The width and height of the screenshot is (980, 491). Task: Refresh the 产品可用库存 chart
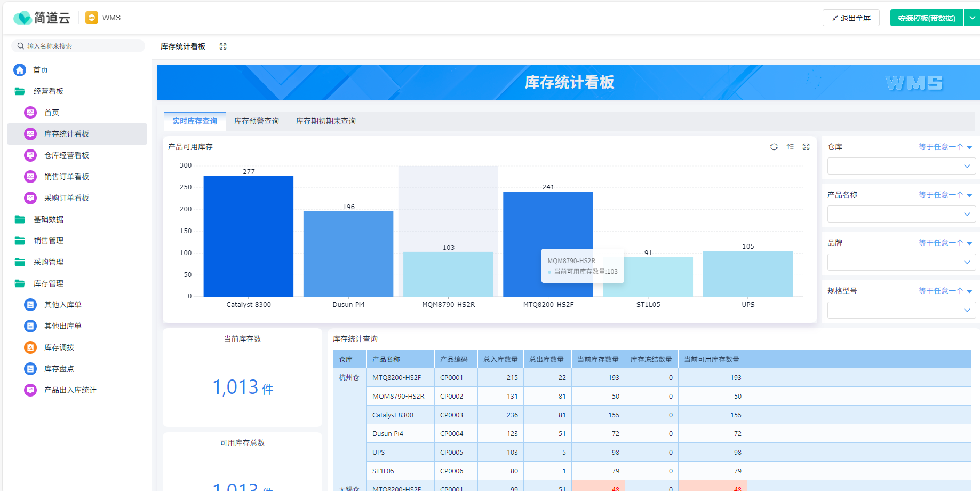click(774, 147)
